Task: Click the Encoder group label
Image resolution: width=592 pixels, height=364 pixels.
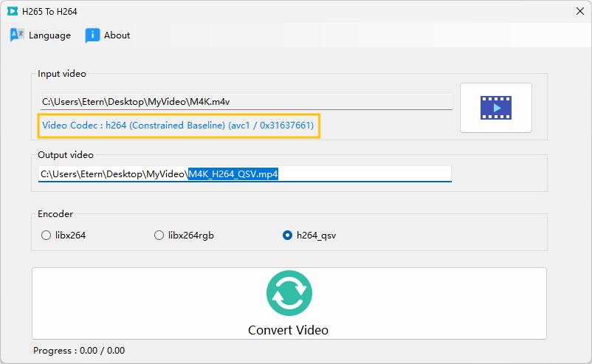Action: pos(55,213)
